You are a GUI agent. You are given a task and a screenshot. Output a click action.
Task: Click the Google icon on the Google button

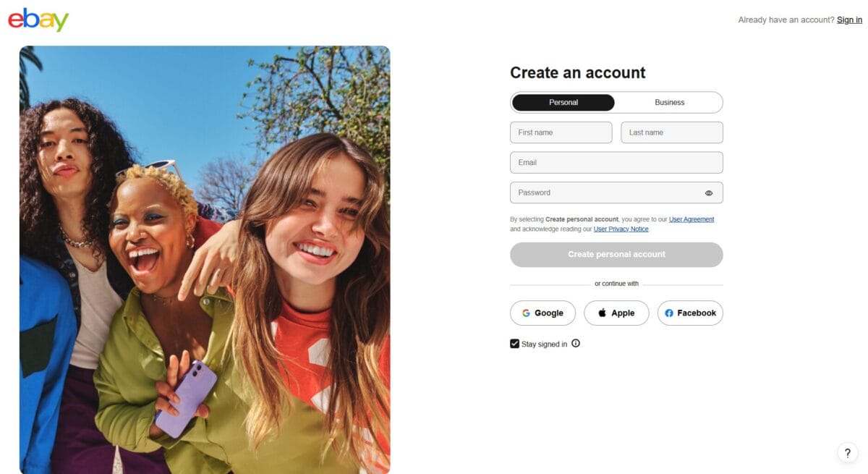[525, 313]
